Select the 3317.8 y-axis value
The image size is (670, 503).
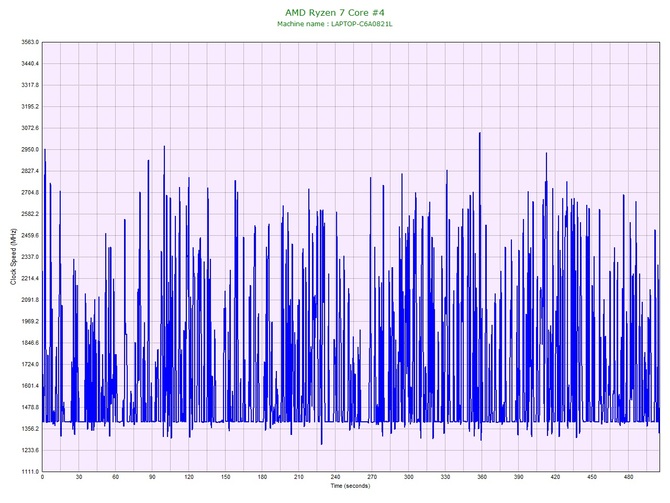(x=30, y=85)
